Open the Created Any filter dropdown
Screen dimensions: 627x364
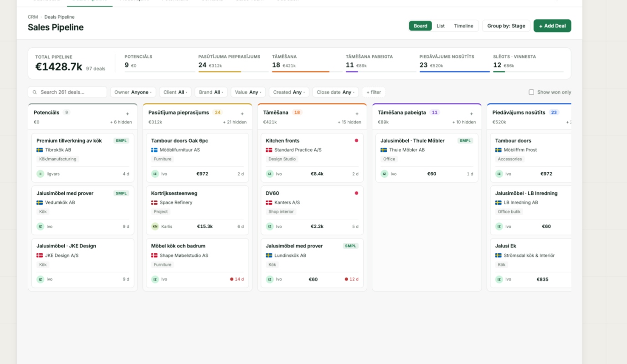289,92
